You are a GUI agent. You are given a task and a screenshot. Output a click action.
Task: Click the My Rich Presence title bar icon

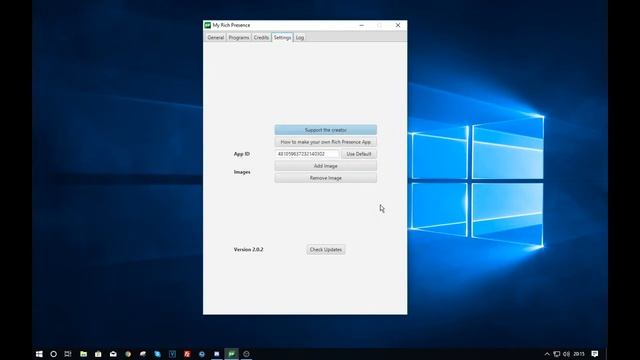click(x=207, y=25)
